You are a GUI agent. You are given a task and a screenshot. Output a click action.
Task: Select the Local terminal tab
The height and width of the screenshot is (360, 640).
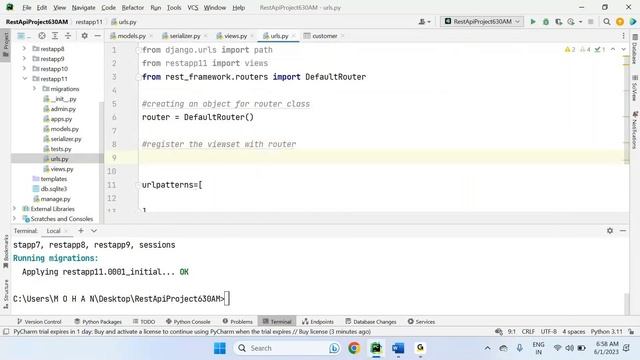pos(53,231)
